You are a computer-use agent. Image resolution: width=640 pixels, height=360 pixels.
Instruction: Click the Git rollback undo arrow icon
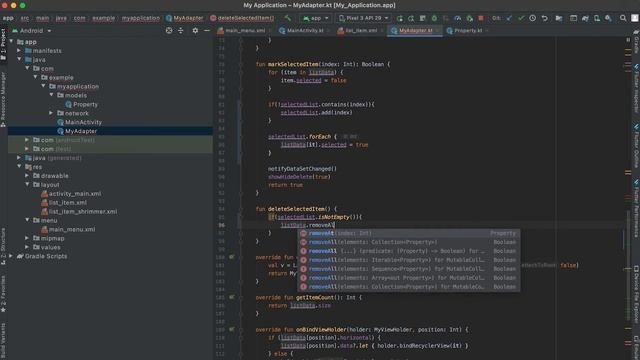[x=544, y=18]
